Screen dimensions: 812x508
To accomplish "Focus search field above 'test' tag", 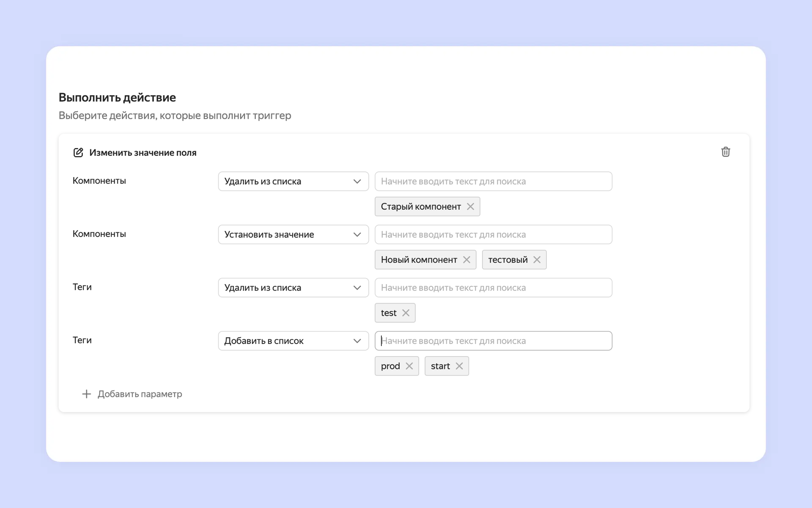I will (493, 288).
